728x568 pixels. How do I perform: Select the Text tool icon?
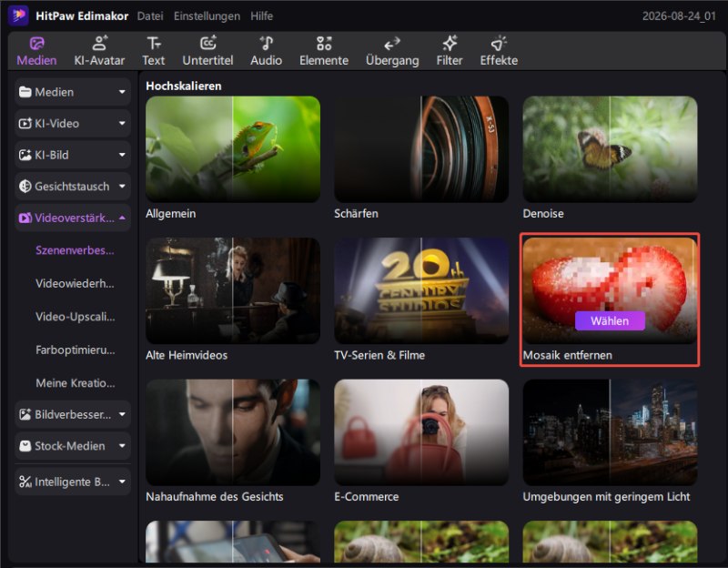click(x=154, y=43)
